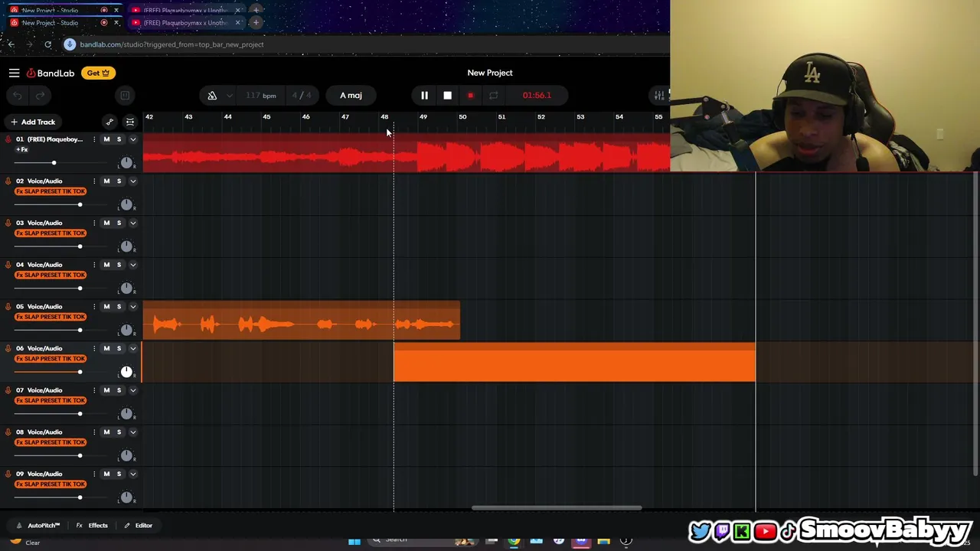980x551 pixels.
Task: Adjust track 04 pan knob
Action: 126,289
